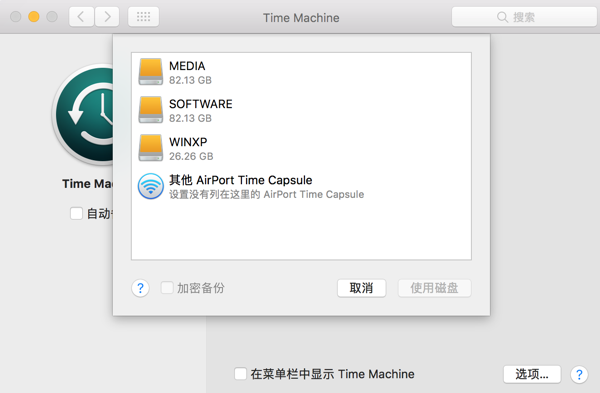Viewport: 600px width, 393px height.
Task: Select the WINXP disk icon
Action: pyautogui.click(x=150, y=148)
